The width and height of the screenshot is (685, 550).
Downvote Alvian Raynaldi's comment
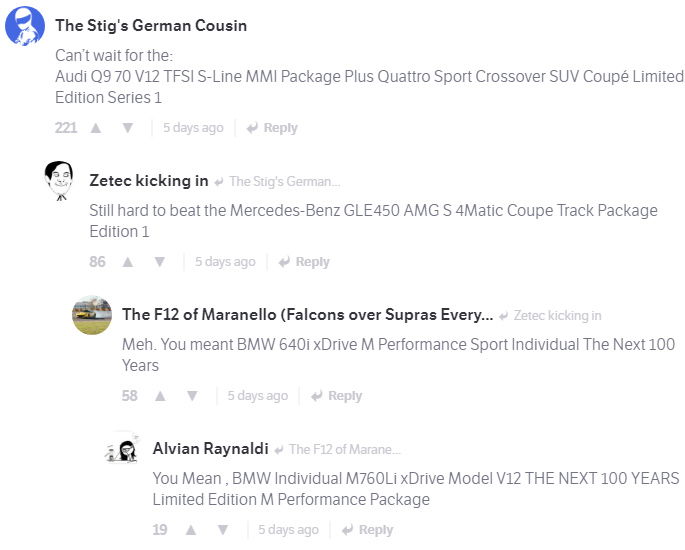pyautogui.click(x=223, y=530)
